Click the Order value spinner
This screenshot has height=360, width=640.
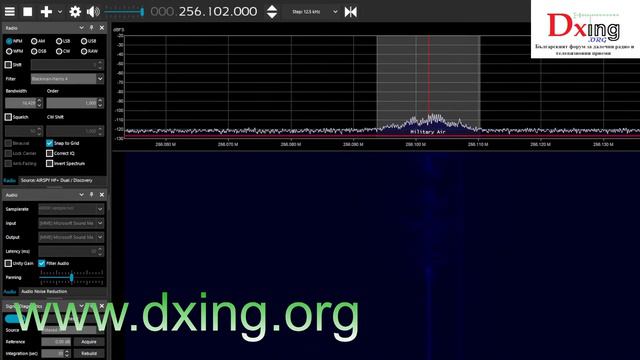coord(75,103)
